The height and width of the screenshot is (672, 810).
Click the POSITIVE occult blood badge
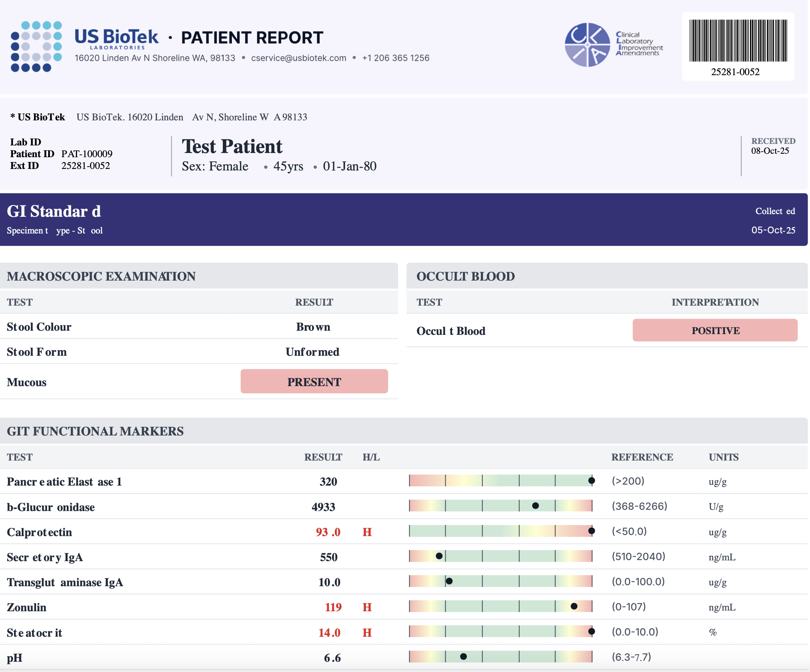[x=715, y=330]
